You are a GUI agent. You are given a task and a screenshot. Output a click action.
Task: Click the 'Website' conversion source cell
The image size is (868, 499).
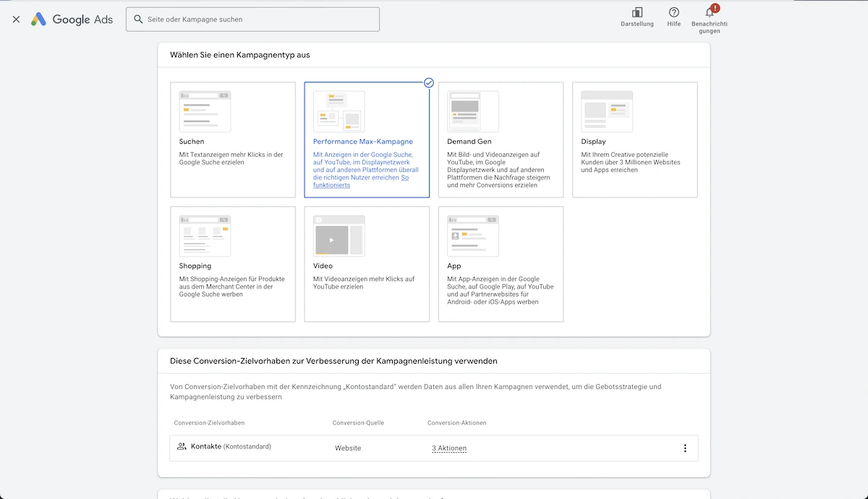pos(348,448)
